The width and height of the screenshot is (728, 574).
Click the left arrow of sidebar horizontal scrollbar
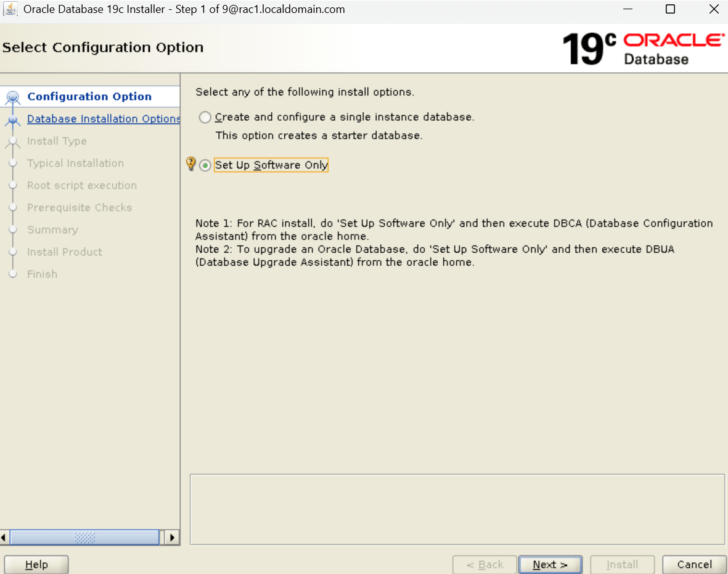click(x=4, y=537)
